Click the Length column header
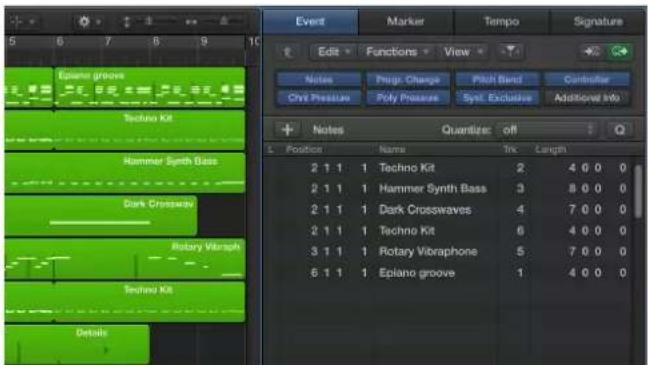This screenshot has width=648, height=365. (550, 150)
